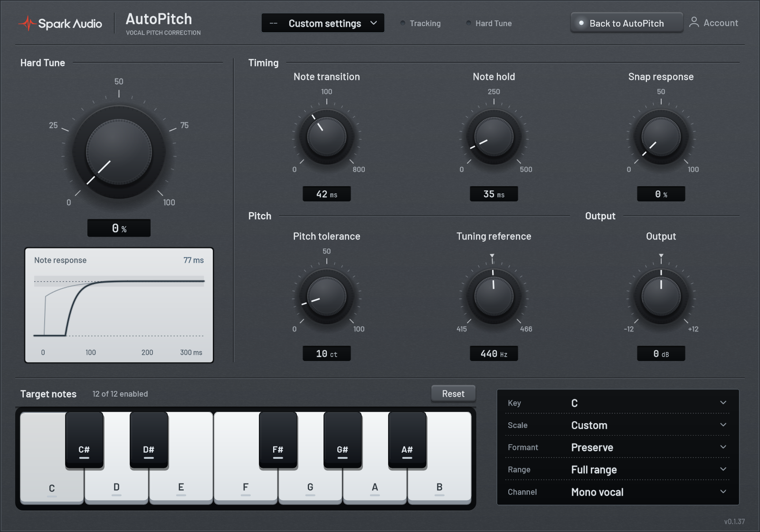Toggle the A# black key
The width and height of the screenshot is (760, 532).
(x=407, y=440)
